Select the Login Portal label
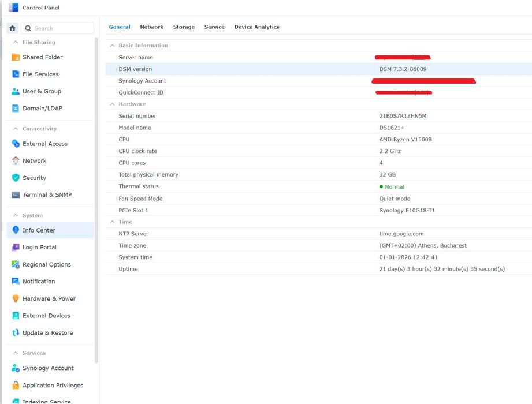532x404 pixels. point(39,247)
